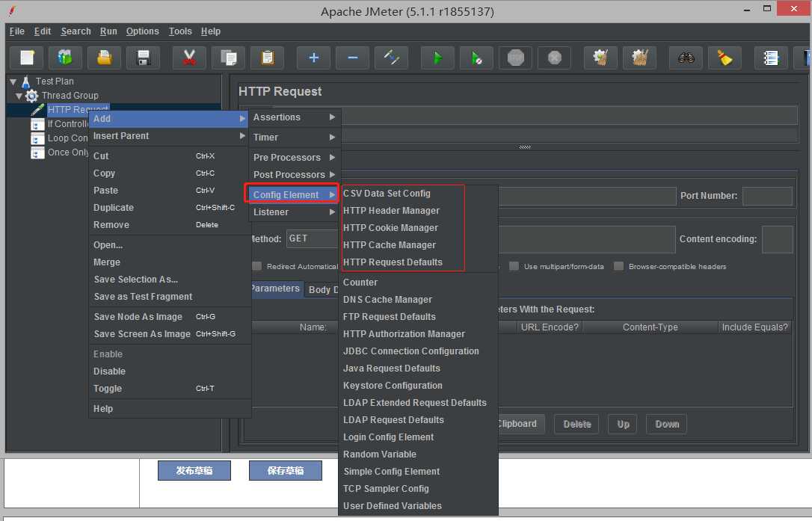Viewport: 812px width, 521px height.
Task: Click the Copy toolbar icon
Action: point(228,58)
